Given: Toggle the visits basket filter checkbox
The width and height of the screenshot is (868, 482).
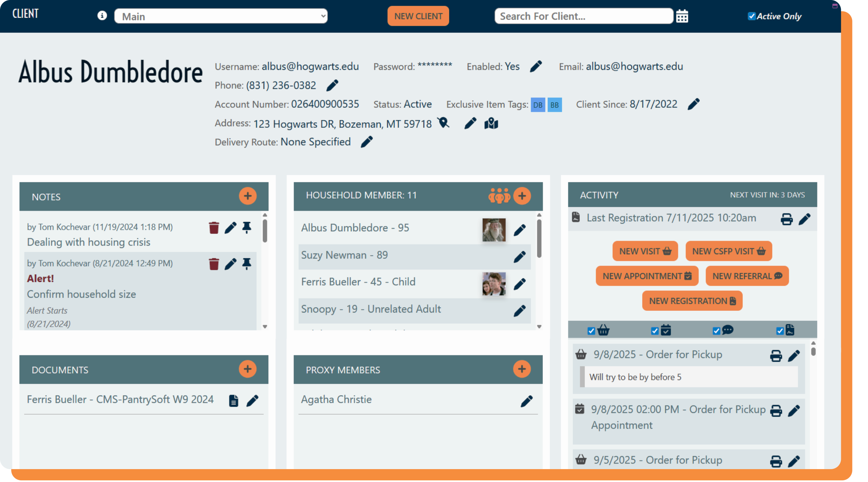Looking at the screenshot, I should pyautogui.click(x=591, y=331).
